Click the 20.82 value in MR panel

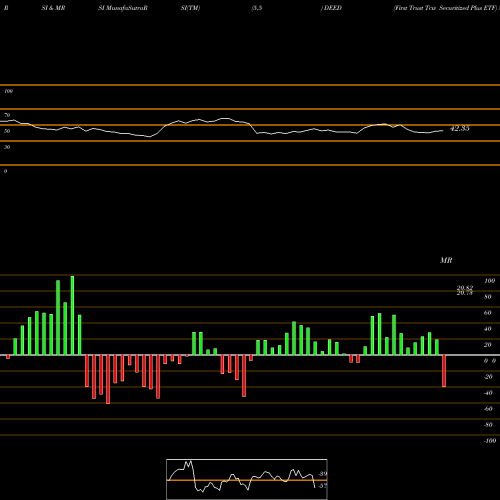coord(465,288)
